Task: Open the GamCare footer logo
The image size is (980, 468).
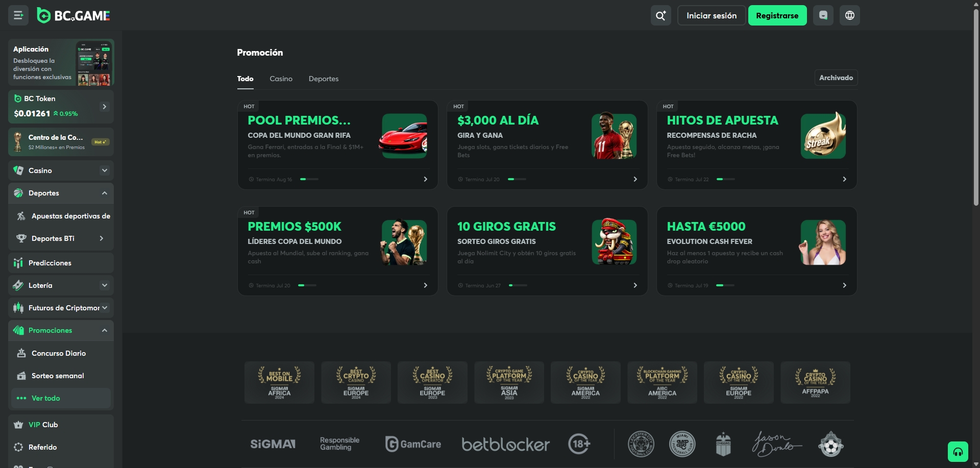Action: 413,444
